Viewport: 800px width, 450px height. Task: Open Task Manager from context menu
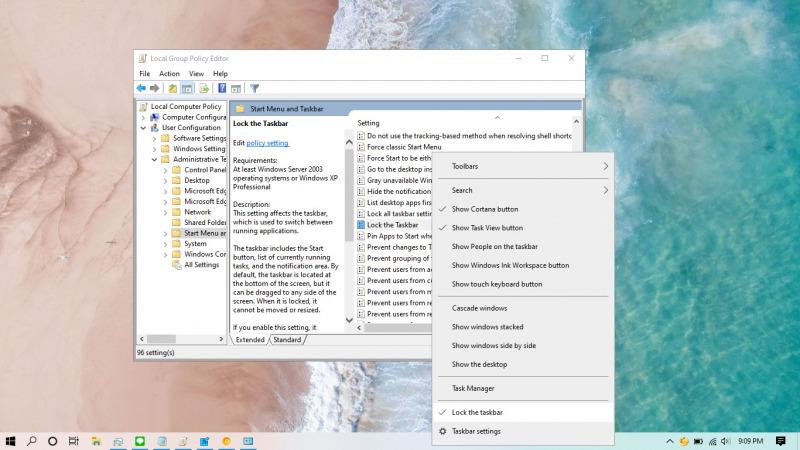523,388
